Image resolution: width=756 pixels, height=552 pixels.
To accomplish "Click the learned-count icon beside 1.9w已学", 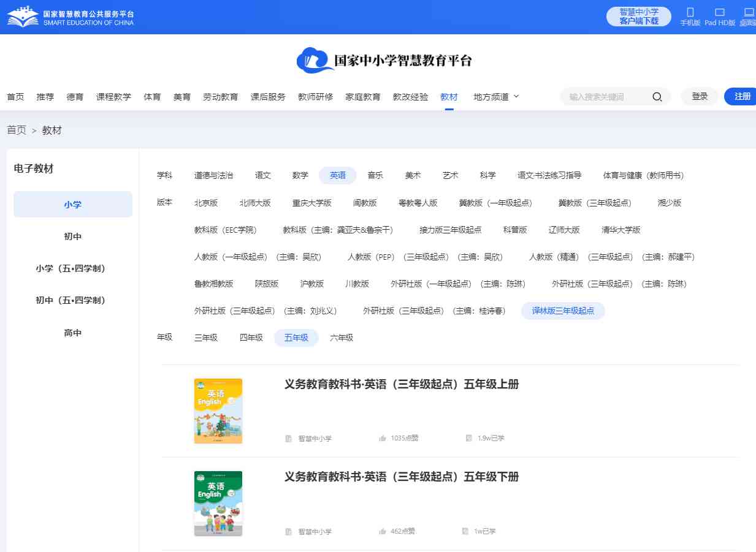I will 469,438.
